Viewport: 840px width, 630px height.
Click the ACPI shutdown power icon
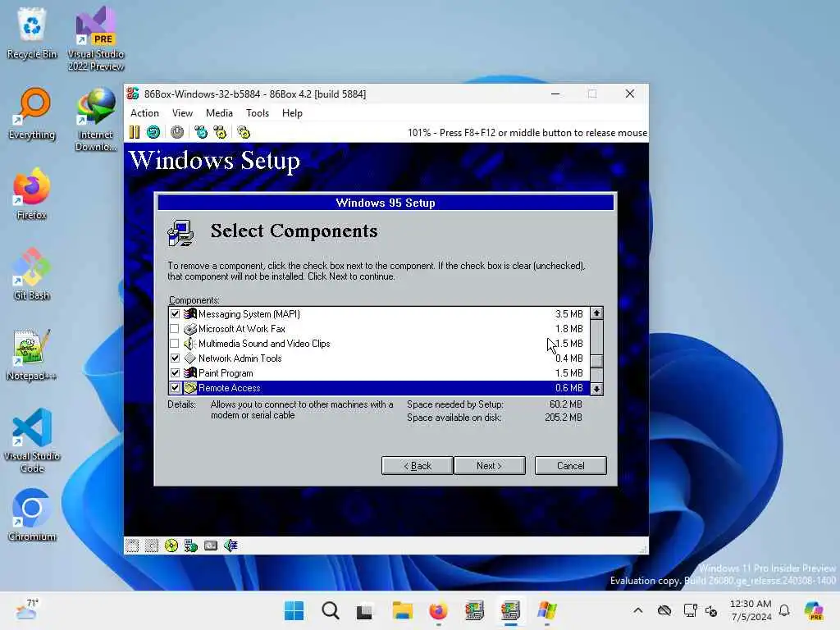click(x=177, y=132)
